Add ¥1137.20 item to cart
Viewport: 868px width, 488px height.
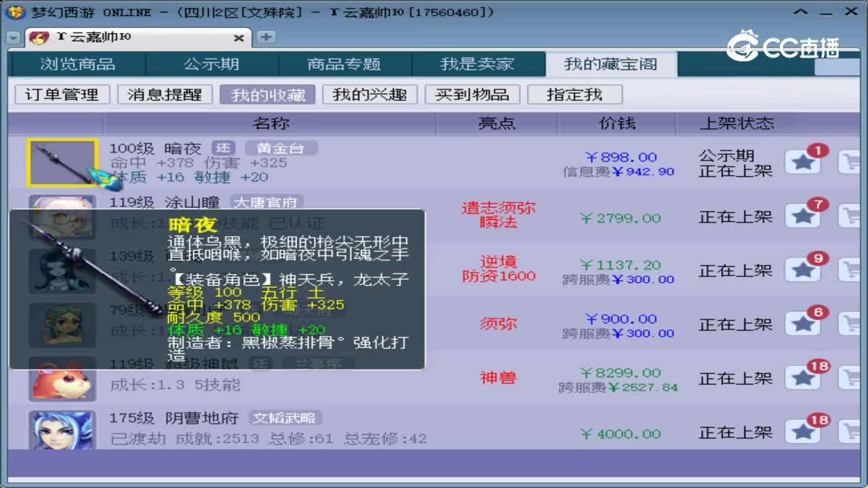click(x=850, y=270)
